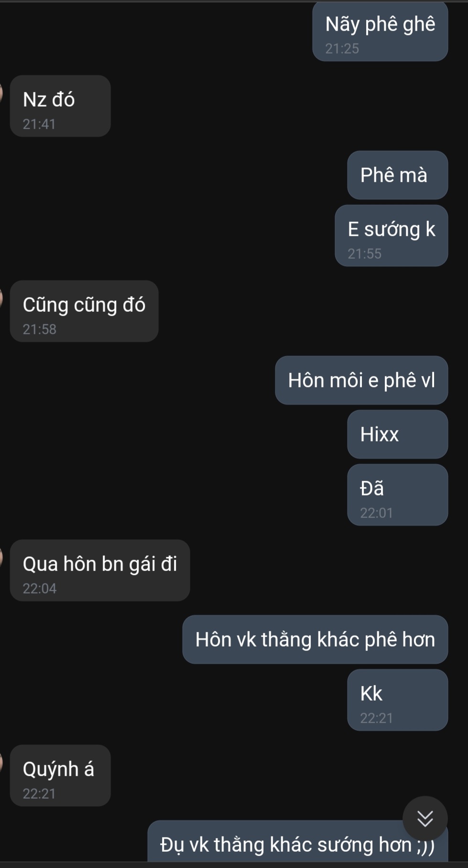Screen dimensions: 468x868
Task: Tap the "E sướng k" message bubble
Action: 391,236
